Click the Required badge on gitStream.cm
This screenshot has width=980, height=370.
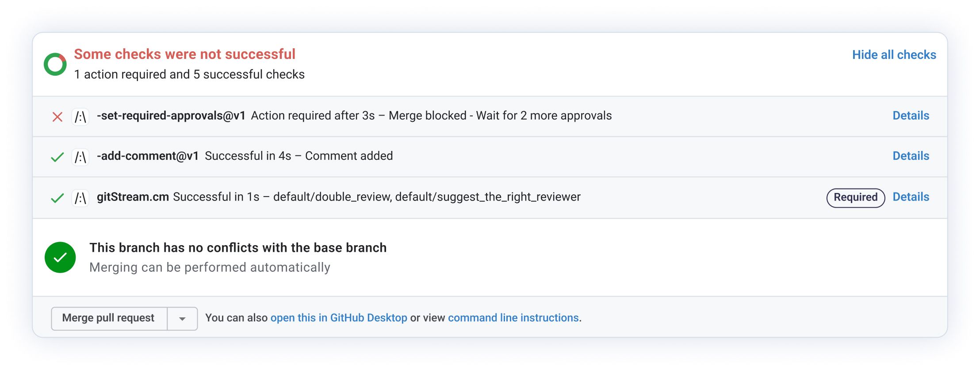pos(856,197)
